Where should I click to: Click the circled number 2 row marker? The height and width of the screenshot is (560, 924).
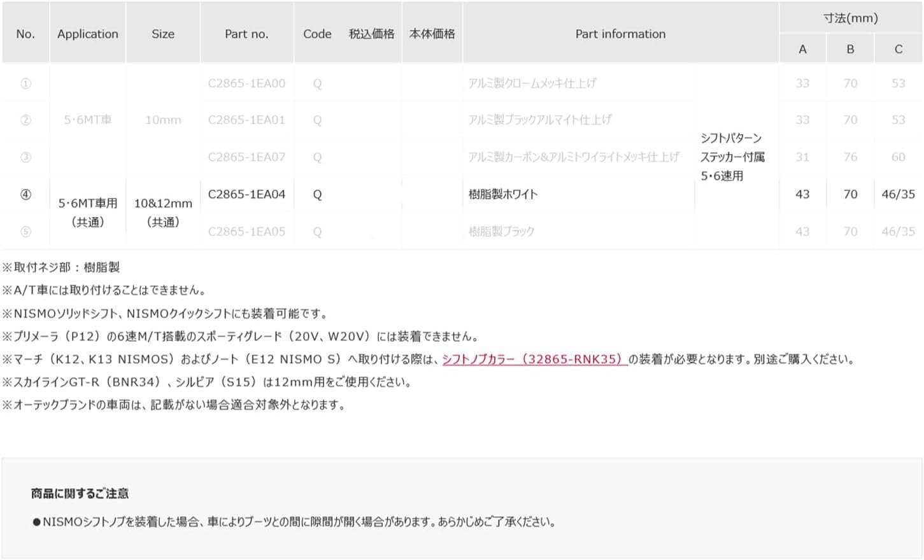pos(25,120)
